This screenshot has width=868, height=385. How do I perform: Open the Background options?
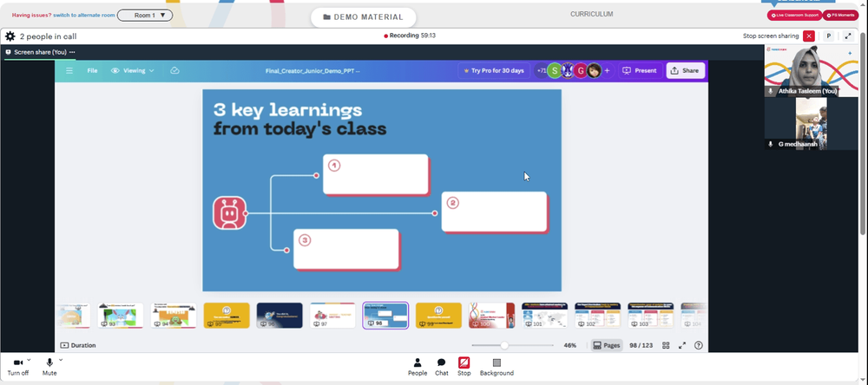coord(496,367)
